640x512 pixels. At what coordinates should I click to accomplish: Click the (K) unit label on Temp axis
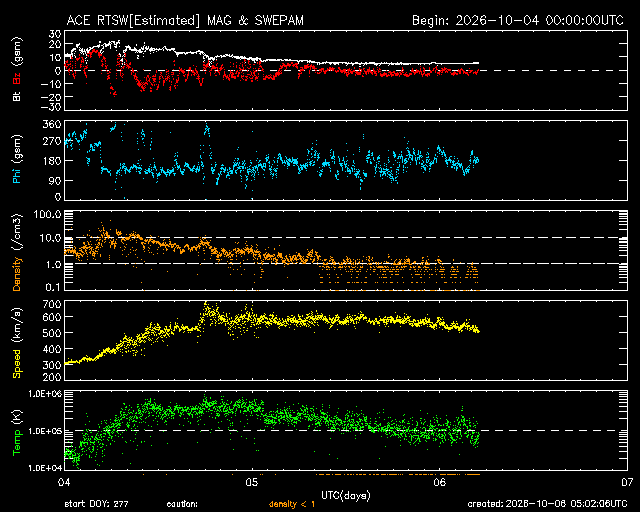point(17,417)
